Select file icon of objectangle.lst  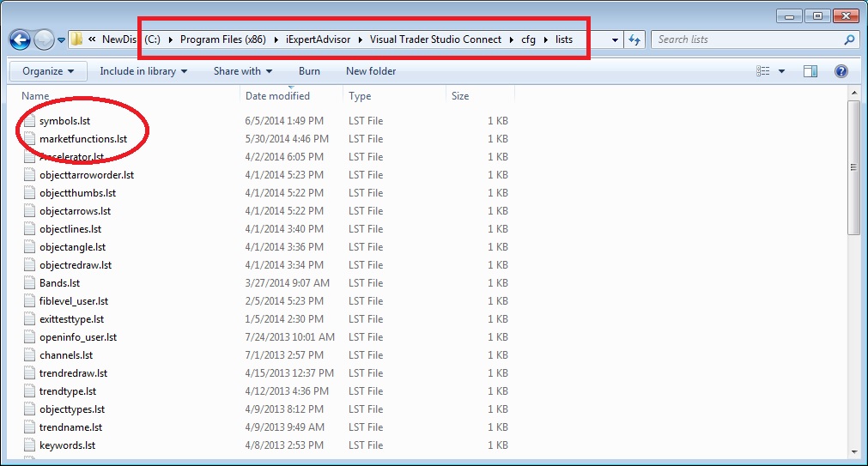pyautogui.click(x=29, y=247)
